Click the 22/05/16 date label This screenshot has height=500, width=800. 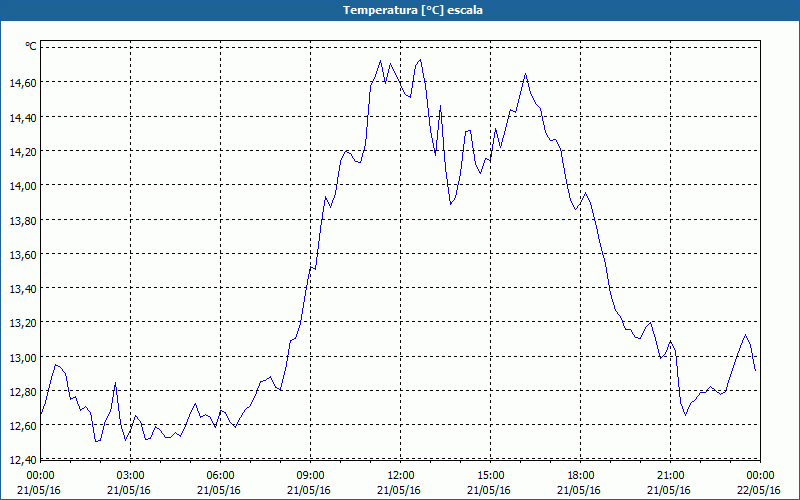(x=759, y=490)
